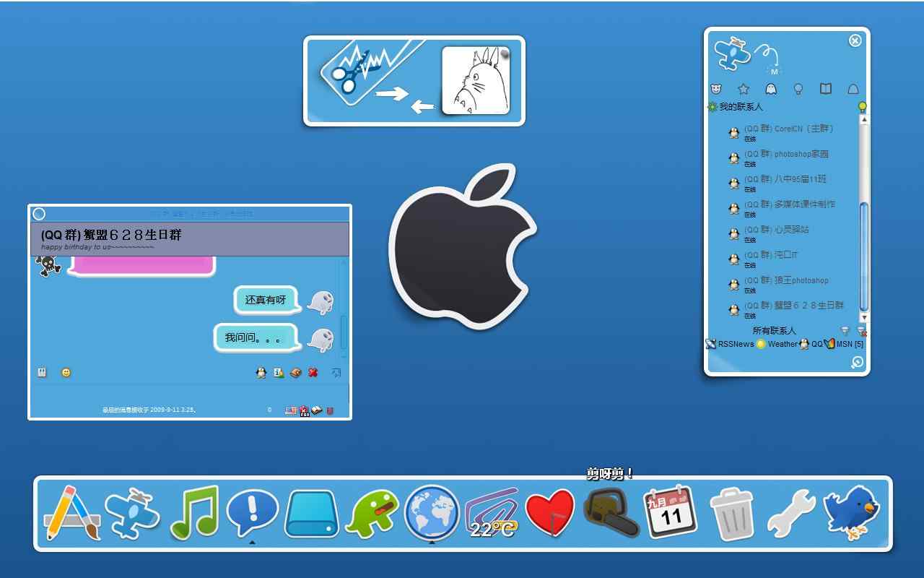Open the exclamation speech bubble app
The width and height of the screenshot is (924, 578).
pos(252,512)
